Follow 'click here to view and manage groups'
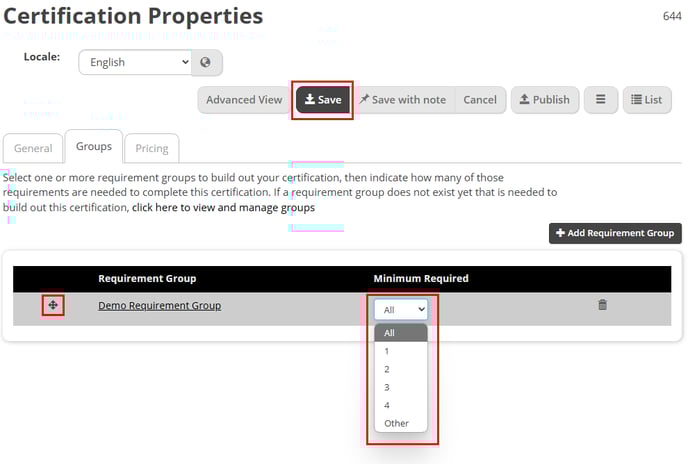Screen dimensions: 688x464 pos(223,208)
